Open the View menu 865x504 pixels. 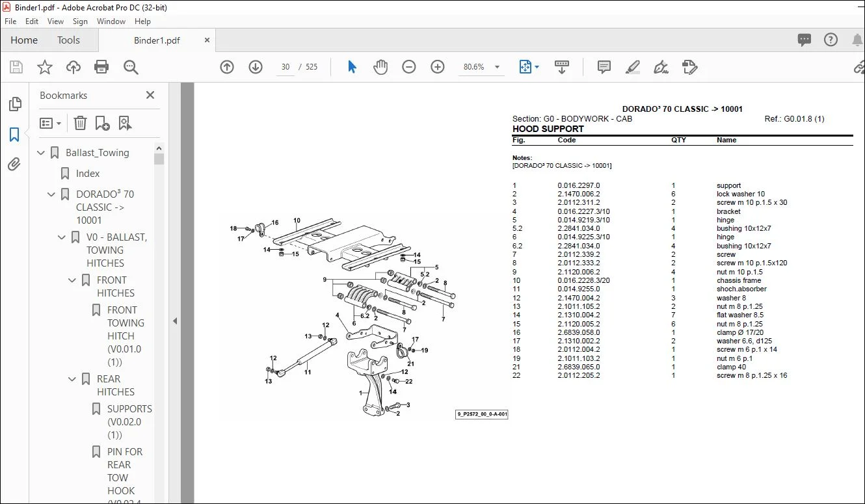click(55, 21)
